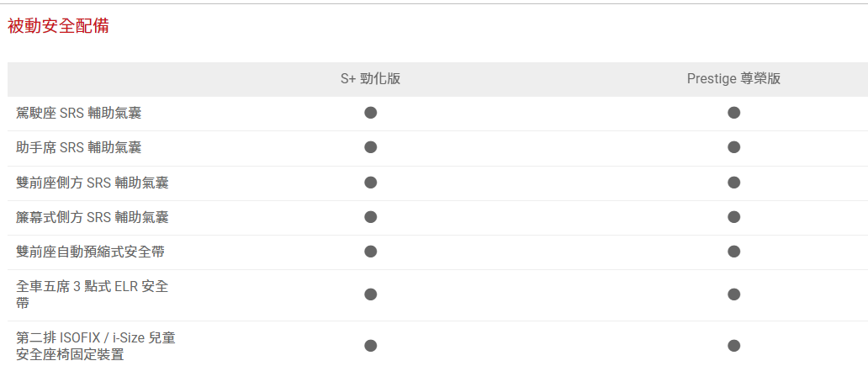Click S+ dot for 第二排 ISOFIX 固定裝置

pyautogui.click(x=370, y=346)
